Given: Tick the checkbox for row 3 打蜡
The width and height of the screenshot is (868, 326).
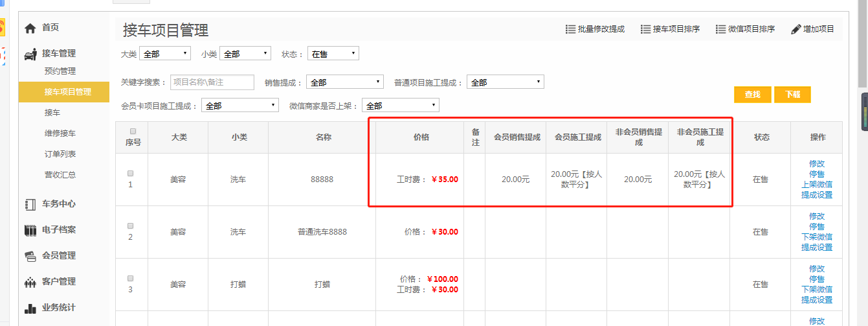Looking at the screenshot, I should [x=130, y=279].
